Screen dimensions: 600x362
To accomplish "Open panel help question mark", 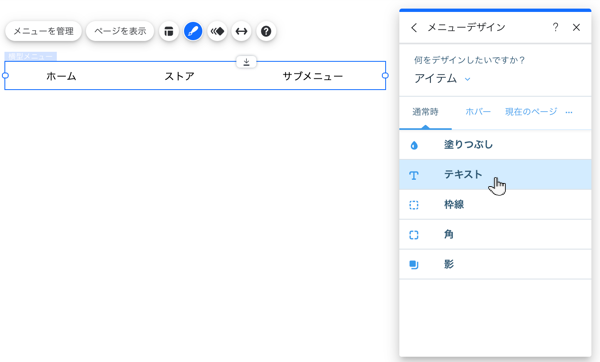I will (x=555, y=27).
